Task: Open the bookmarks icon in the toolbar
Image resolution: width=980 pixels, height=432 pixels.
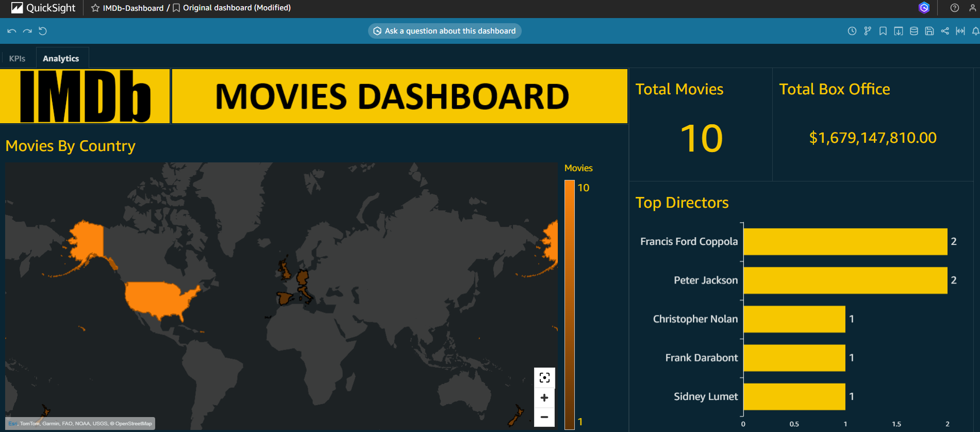Action: click(x=883, y=31)
